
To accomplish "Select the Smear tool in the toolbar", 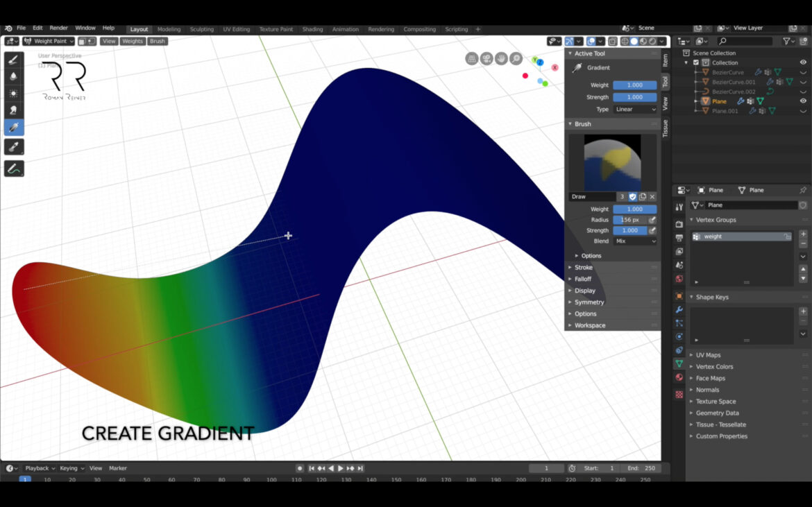I will tap(14, 108).
